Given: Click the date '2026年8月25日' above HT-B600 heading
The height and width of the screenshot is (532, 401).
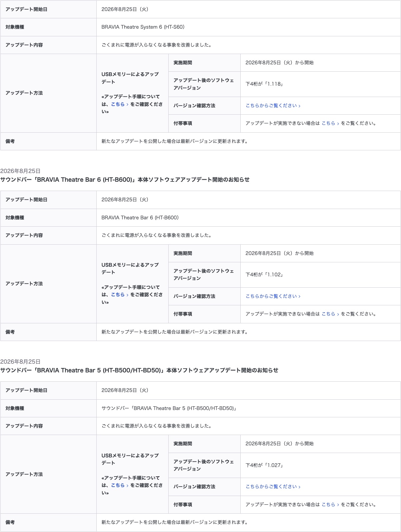Looking at the screenshot, I should click(x=20, y=171).
